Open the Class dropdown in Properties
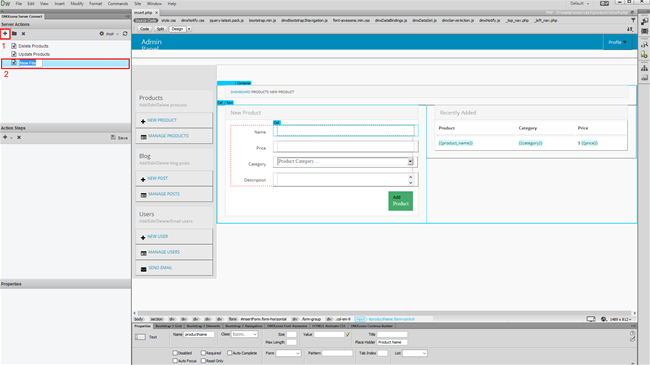Screen dimensions: 650x365 (x=244, y=334)
